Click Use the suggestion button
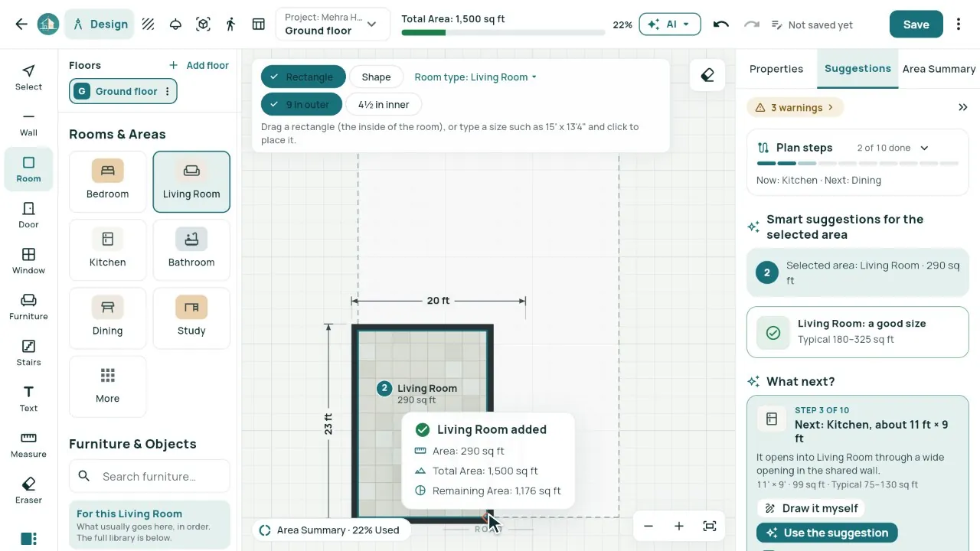This screenshot has height=551, width=980. point(827,533)
